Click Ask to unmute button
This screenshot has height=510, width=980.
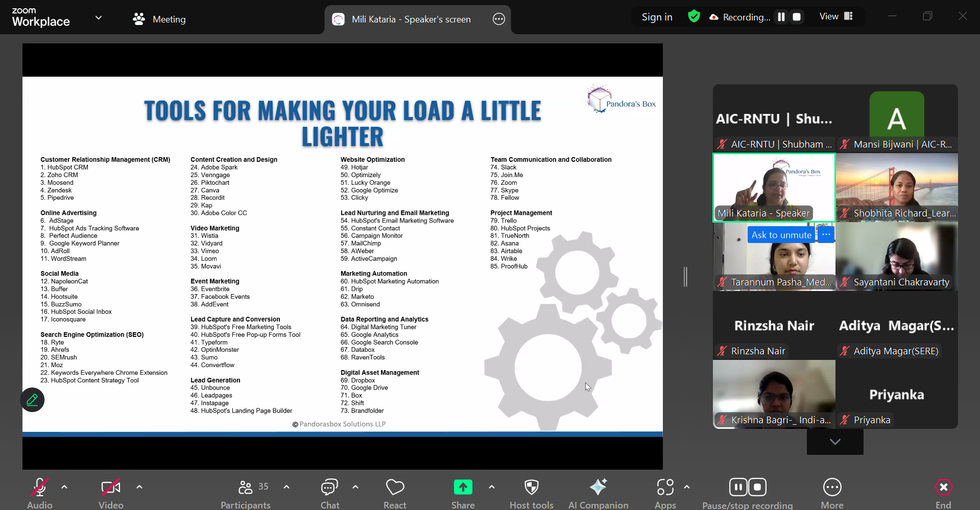pyautogui.click(x=781, y=235)
